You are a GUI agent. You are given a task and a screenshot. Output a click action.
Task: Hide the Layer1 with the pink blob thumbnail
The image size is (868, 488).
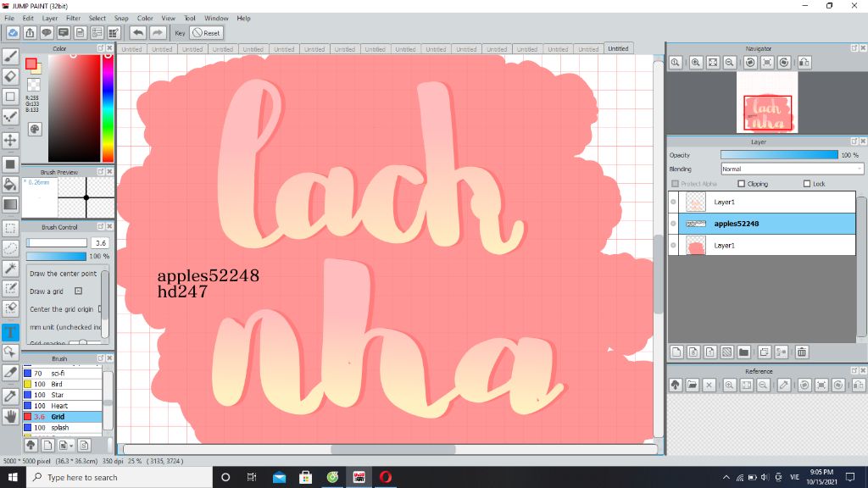(674, 245)
